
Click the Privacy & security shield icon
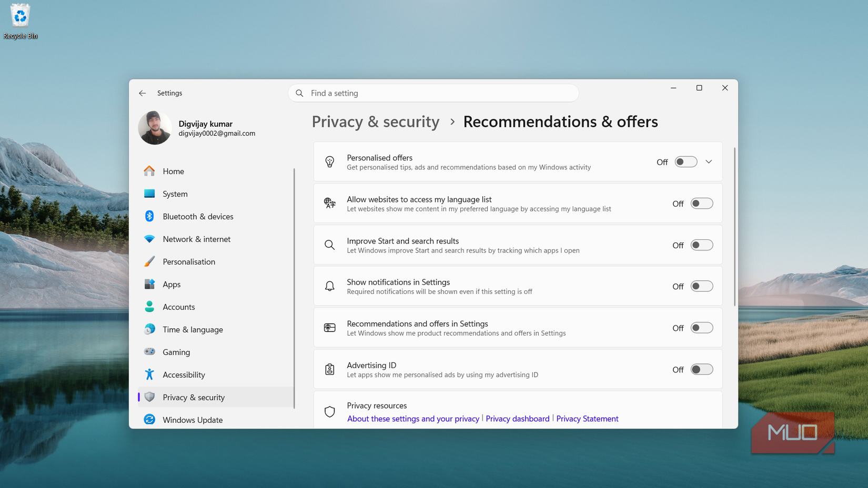coord(149,397)
